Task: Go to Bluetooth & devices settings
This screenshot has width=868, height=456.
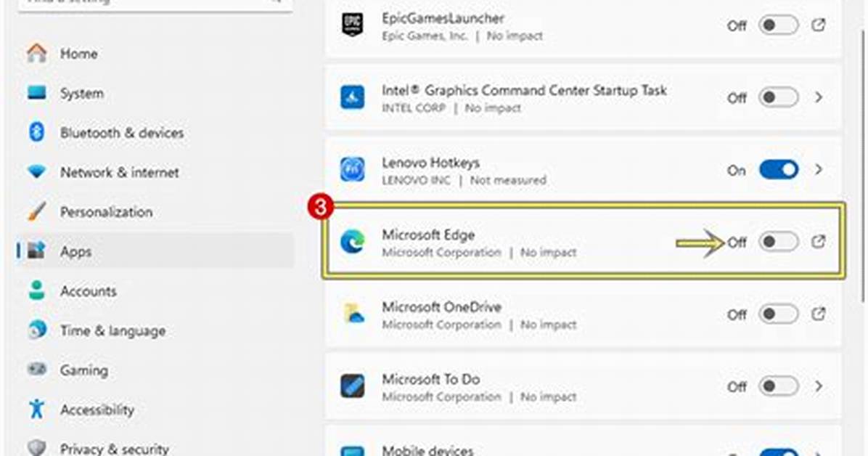Action: click(122, 133)
